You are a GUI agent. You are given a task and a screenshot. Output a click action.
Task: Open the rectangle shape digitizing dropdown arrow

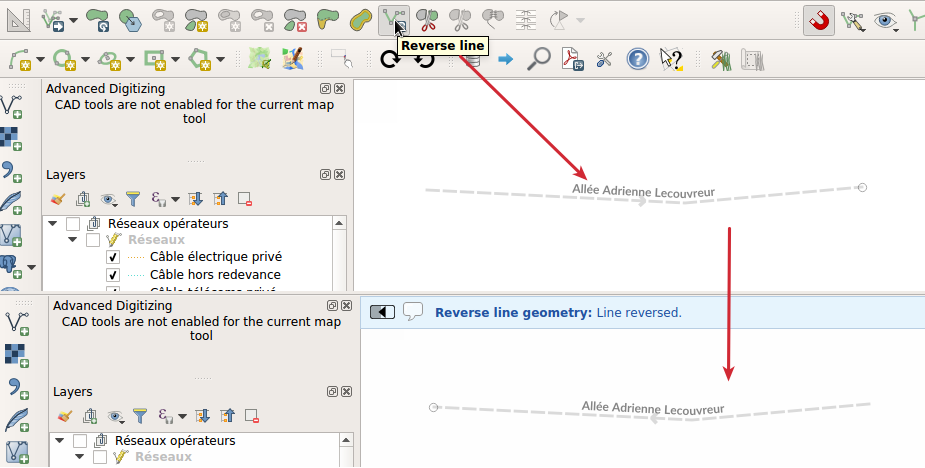click(174, 60)
